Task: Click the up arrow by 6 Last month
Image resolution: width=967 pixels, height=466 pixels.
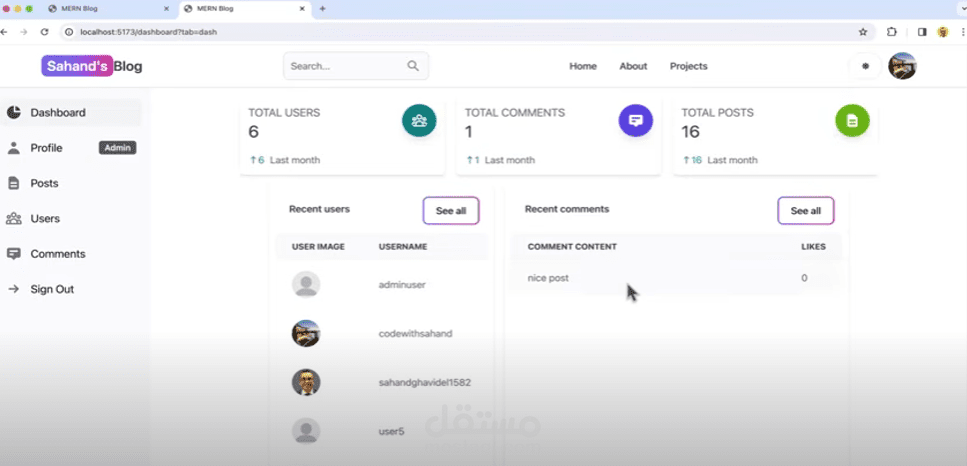Action: coord(253,160)
